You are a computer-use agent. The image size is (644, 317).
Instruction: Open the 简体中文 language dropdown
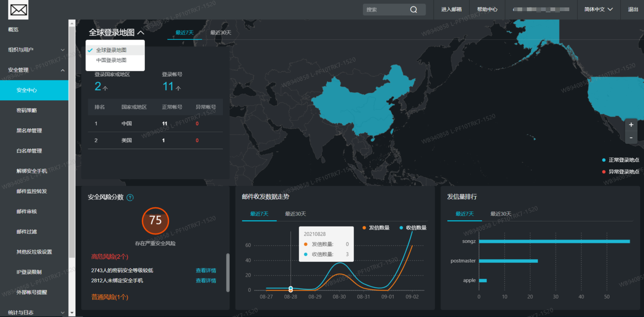point(598,9)
